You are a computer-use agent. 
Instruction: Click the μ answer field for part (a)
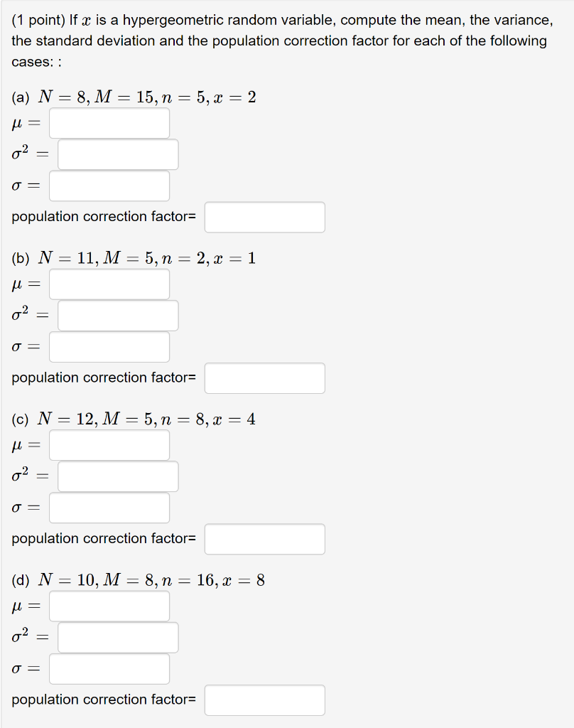coord(109,123)
